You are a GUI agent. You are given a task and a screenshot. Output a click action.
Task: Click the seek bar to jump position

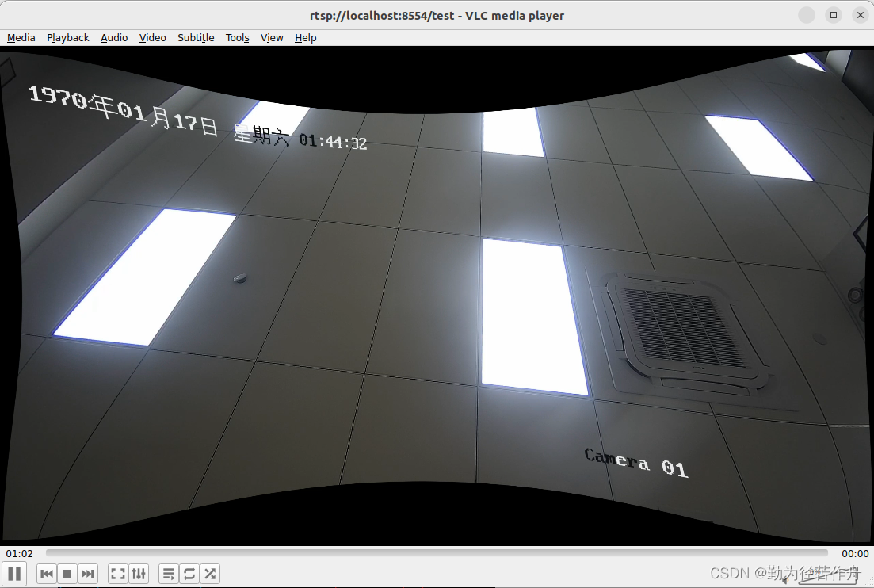click(436, 553)
